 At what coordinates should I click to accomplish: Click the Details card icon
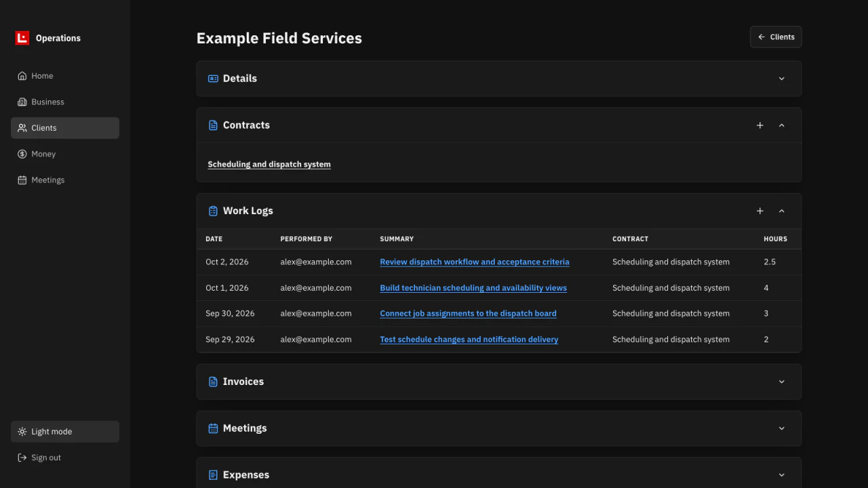coord(213,79)
